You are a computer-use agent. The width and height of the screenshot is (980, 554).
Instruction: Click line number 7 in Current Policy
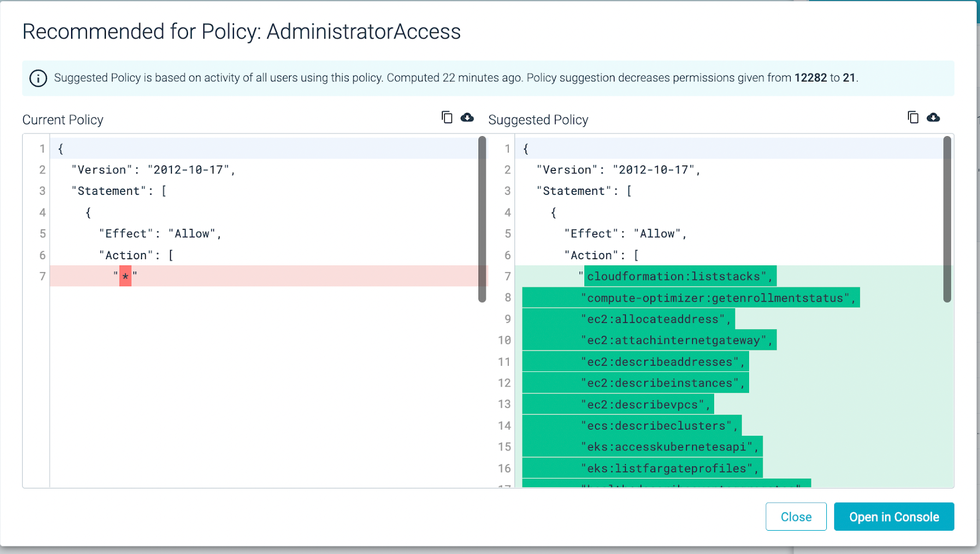click(x=42, y=276)
